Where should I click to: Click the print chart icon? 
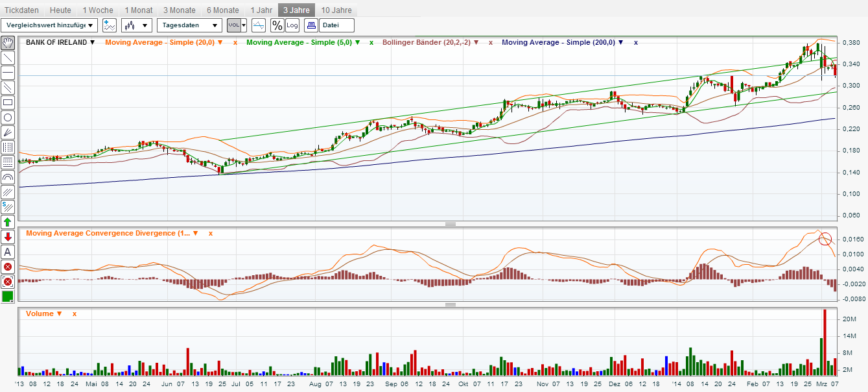[311, 25]
